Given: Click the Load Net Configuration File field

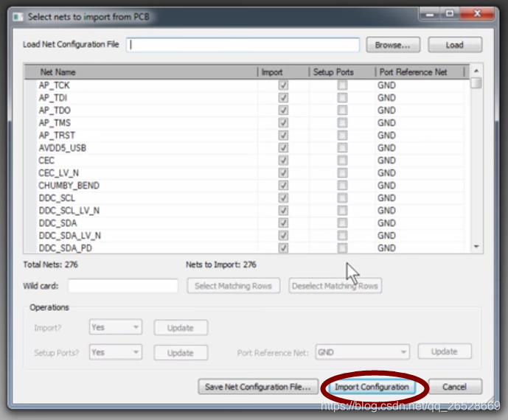Looking at the screenshot, I should [x=243, y=45].
